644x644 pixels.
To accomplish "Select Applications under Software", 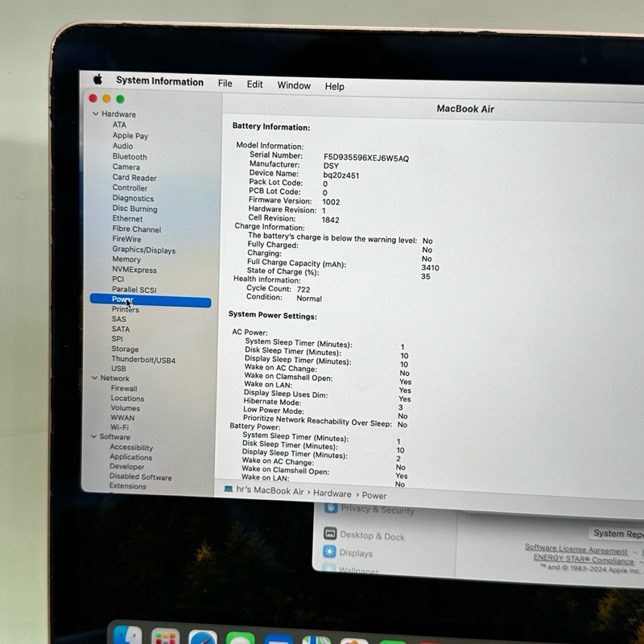I will [130, 457].
